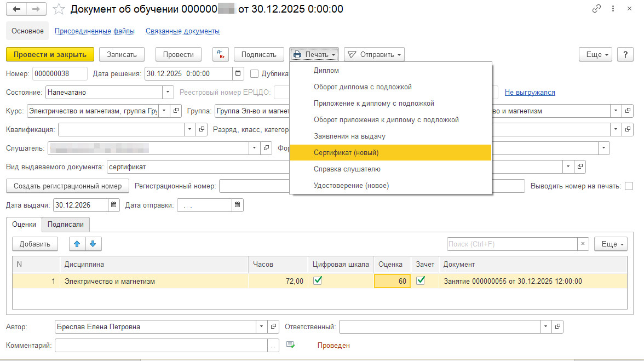Image resolution: width=644 pixels, height=361 pixels.
Task: Open the Слушатель record via open icon
Action: coord(267,148)
